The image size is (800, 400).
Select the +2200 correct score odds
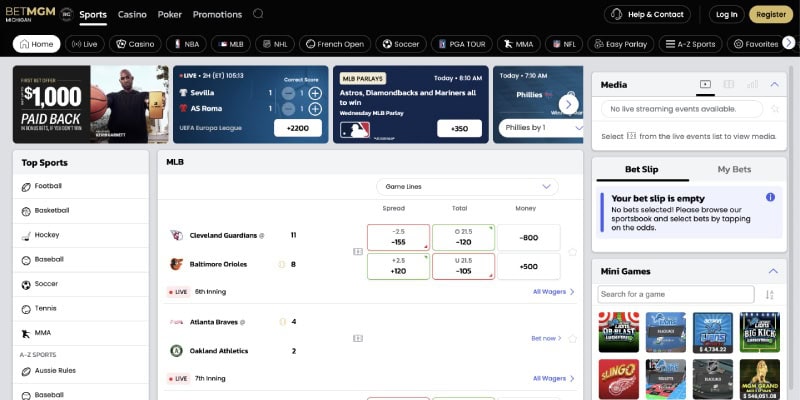pos(298,128)
